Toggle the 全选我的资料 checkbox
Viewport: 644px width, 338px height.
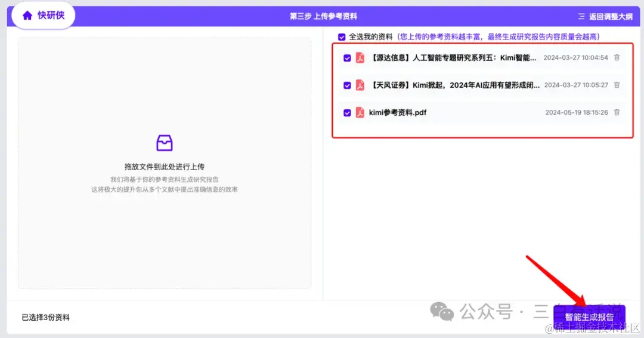(342, 37)
